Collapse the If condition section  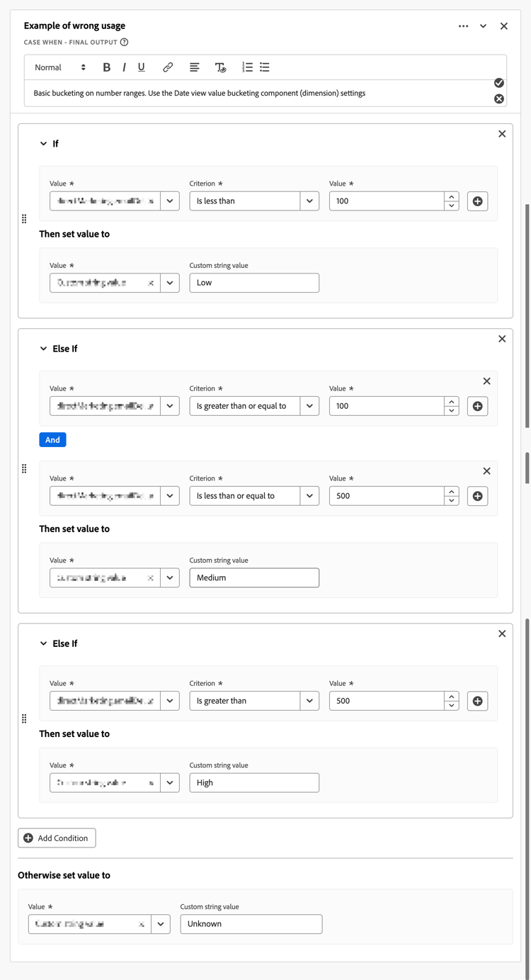coord(42,143)
